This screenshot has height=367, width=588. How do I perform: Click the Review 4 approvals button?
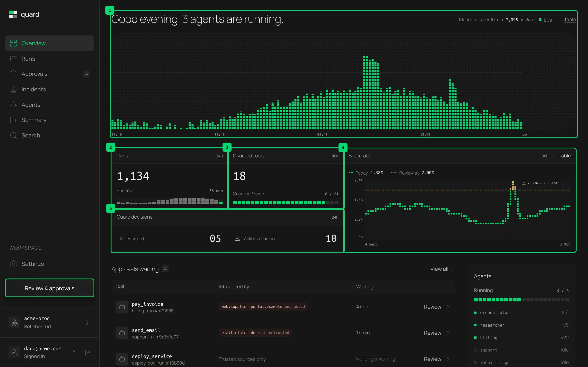[50, 288]
